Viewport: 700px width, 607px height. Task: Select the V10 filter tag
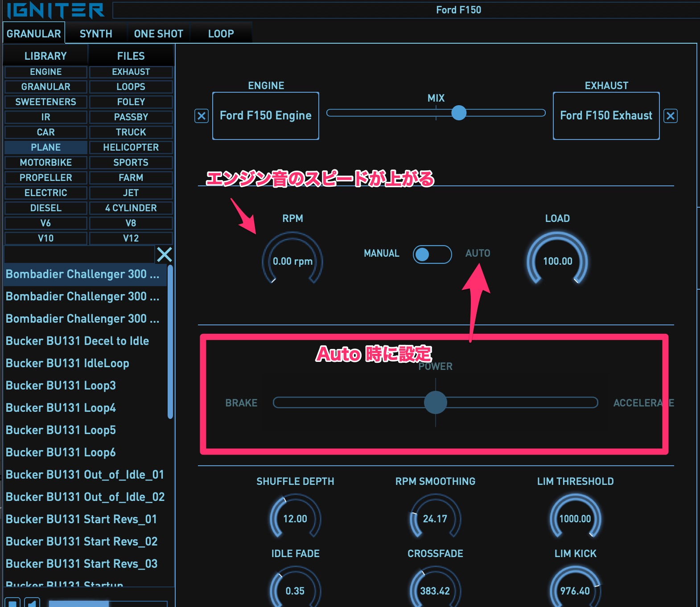pos(46,238)
